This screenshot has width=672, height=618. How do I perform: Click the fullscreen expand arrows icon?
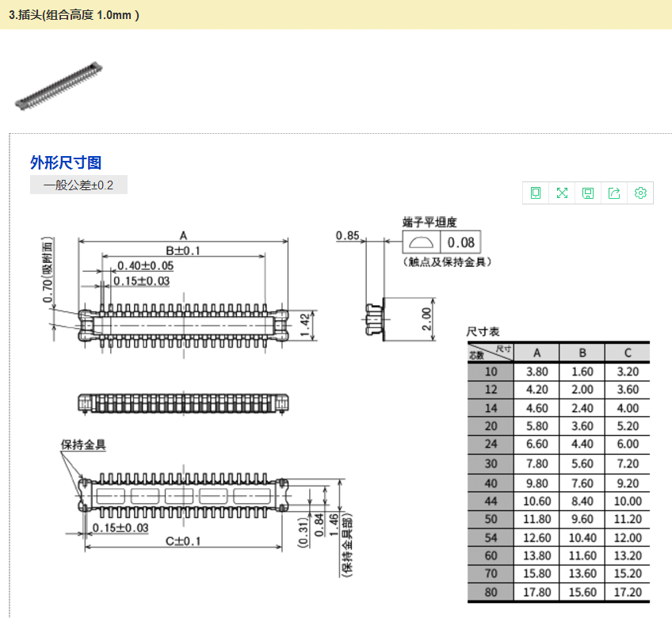point(562,193)
